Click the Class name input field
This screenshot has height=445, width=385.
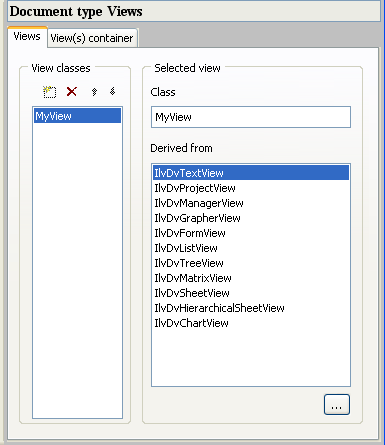(x=251, y=117)
